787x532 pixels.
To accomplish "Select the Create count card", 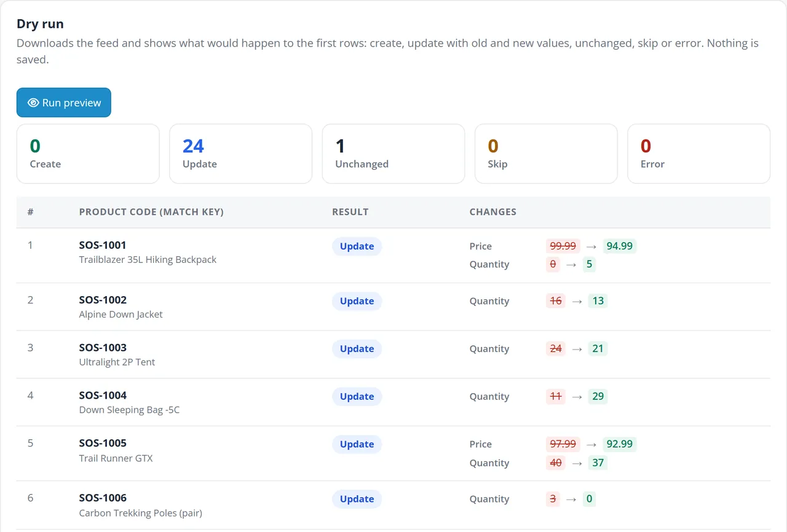I will [x=88, y=154].
